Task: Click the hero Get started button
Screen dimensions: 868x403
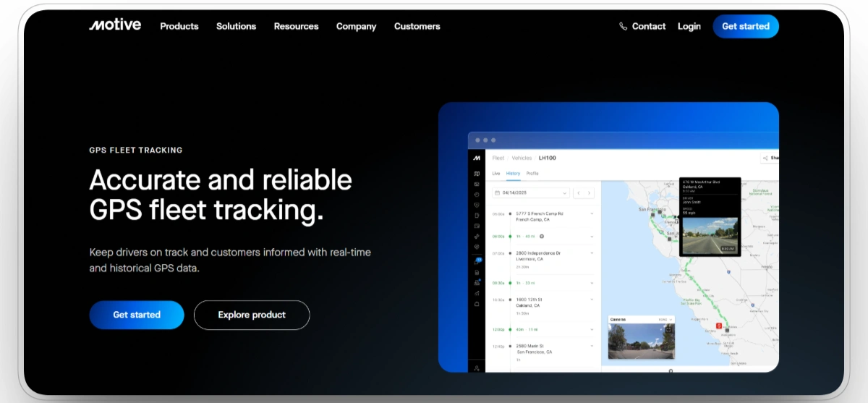Action: point(137,315)
